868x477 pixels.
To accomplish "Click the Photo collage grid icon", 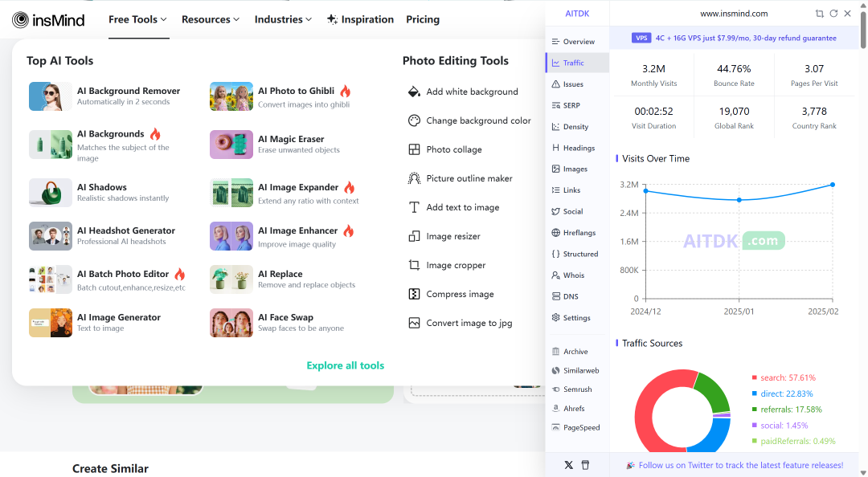I will pyautogui.click(x=414, y=149).
